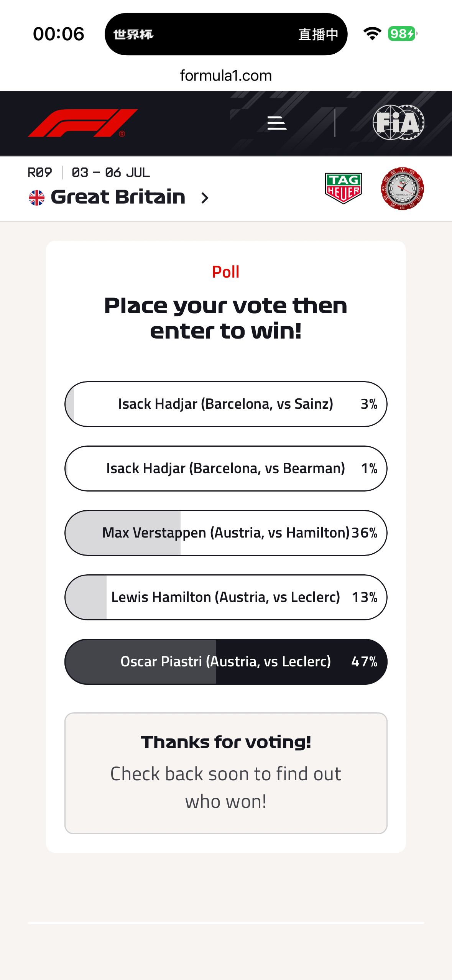The image size is (452, 980).
Task: Open the hamburger menu
Action: tap(277, 123)
